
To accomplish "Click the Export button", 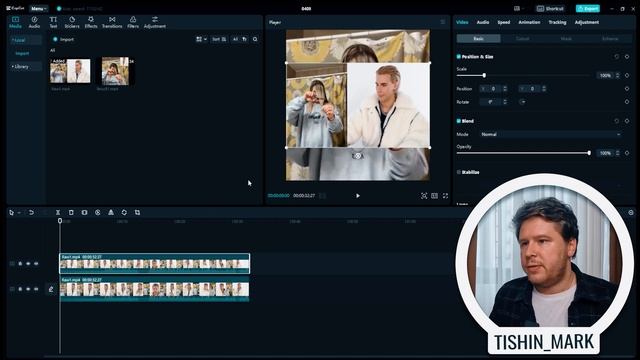I will [x=588, y=9].
